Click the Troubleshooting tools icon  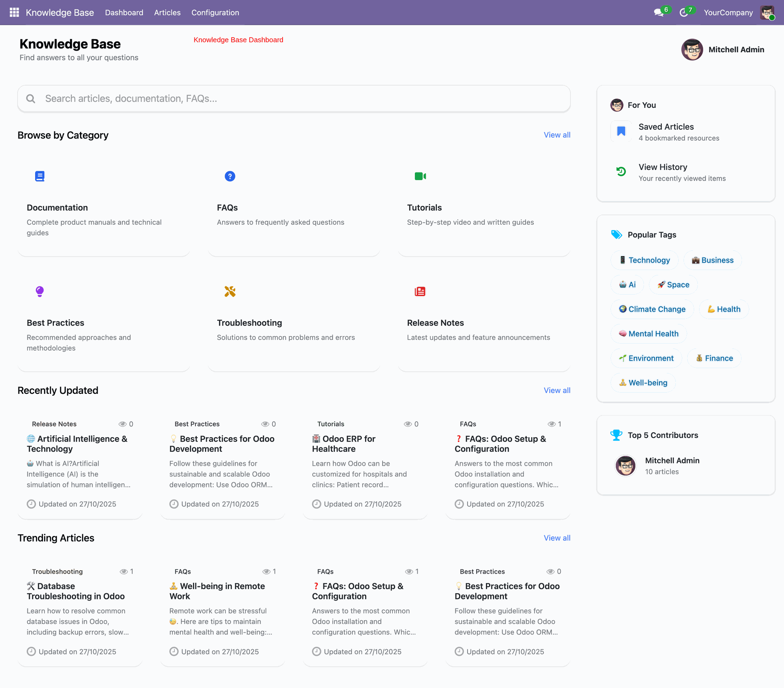coord(230,291)
